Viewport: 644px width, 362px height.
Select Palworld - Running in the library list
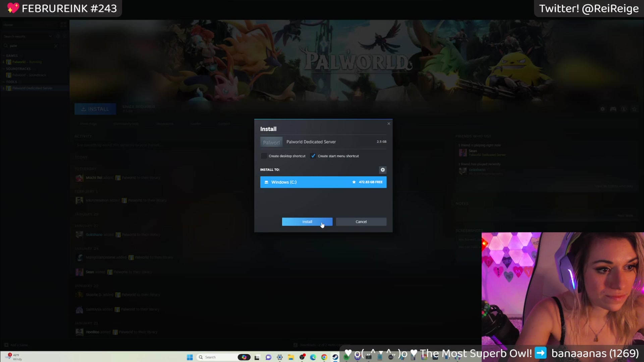pos(27,62)
